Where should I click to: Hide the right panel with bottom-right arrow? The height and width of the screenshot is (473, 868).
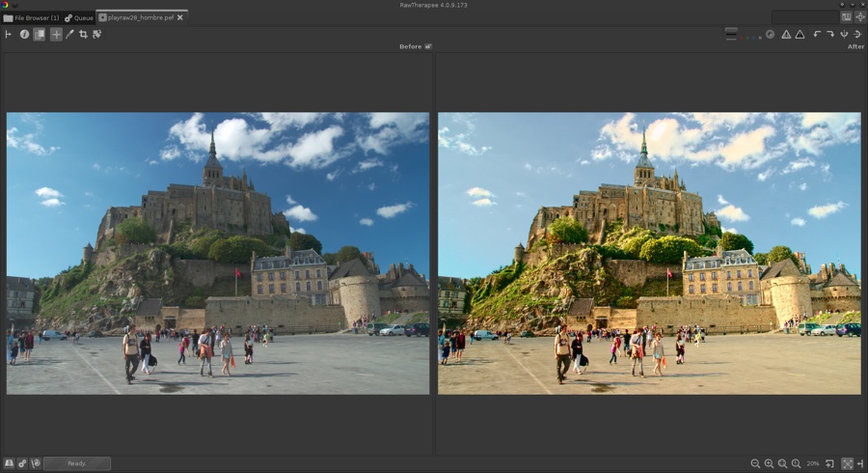tap(859, 463)
